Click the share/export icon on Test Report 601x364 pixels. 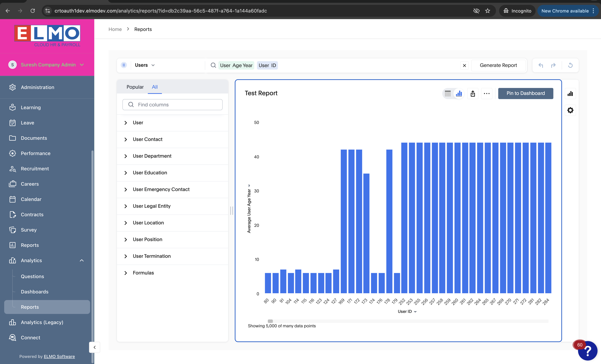[x=473, y=93]
